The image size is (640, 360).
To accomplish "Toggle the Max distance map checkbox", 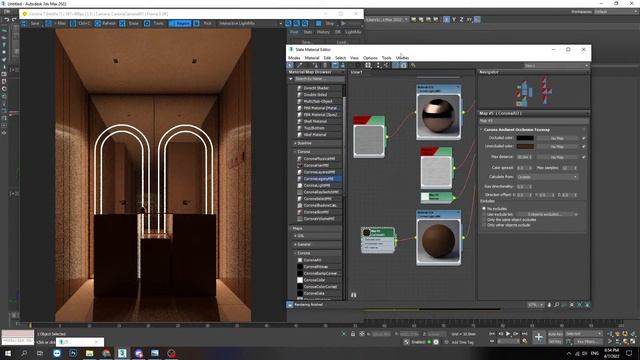I will [x=584, y=157].
